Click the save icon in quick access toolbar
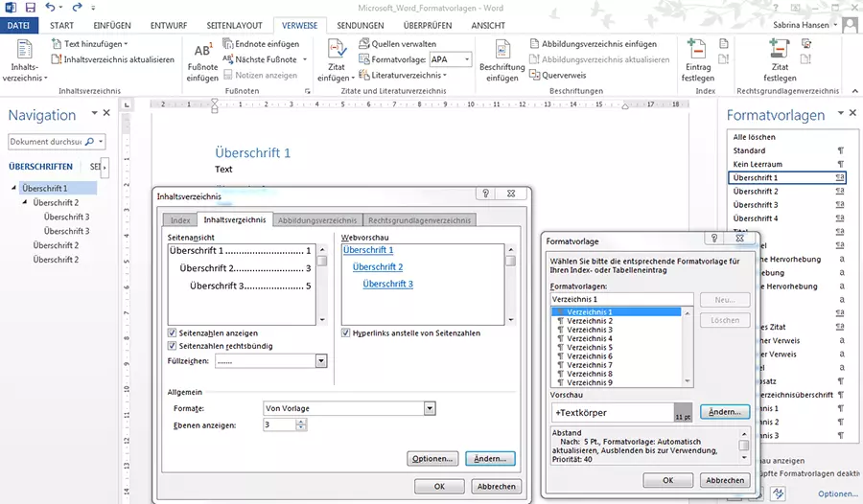The width and height of the screenshot is (863, 504). point(30,8)
